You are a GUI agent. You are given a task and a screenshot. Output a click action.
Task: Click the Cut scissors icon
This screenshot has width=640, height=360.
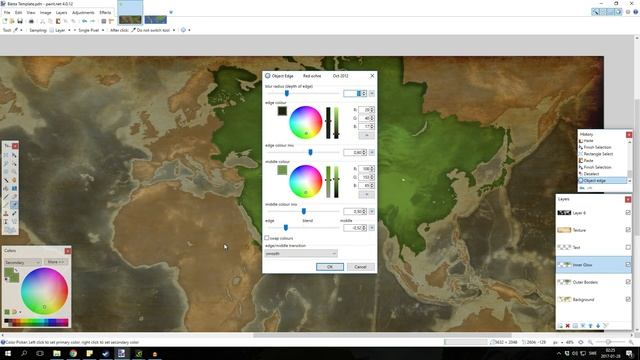42,21
